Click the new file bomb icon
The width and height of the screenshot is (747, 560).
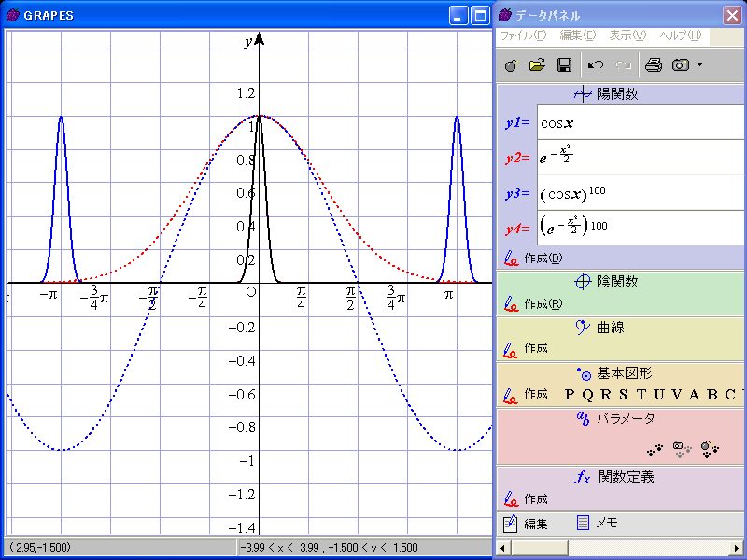[x=511, y=65]
